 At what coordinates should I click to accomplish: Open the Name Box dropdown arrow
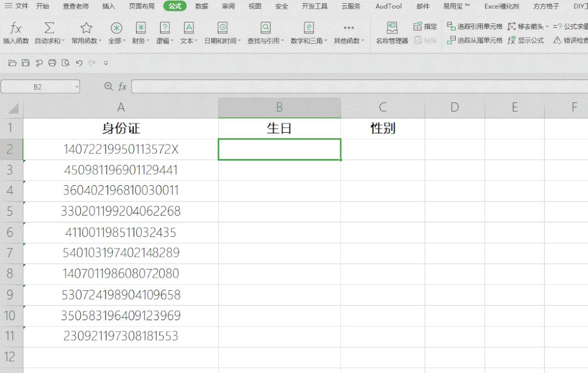point(76,87)
